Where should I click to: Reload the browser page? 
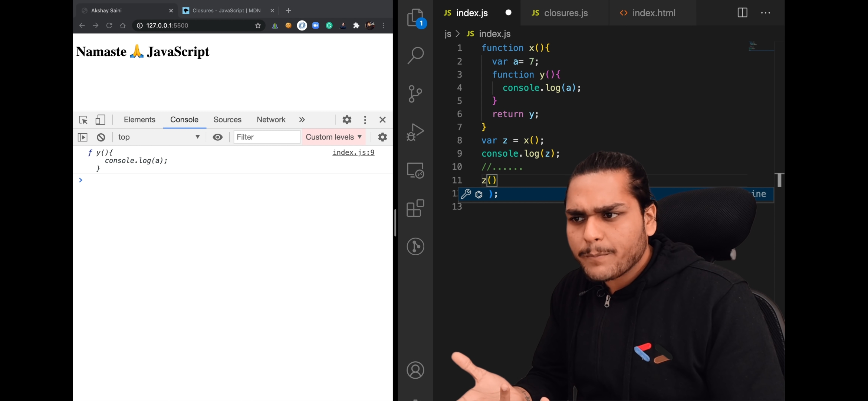click(x=109, y=26)
